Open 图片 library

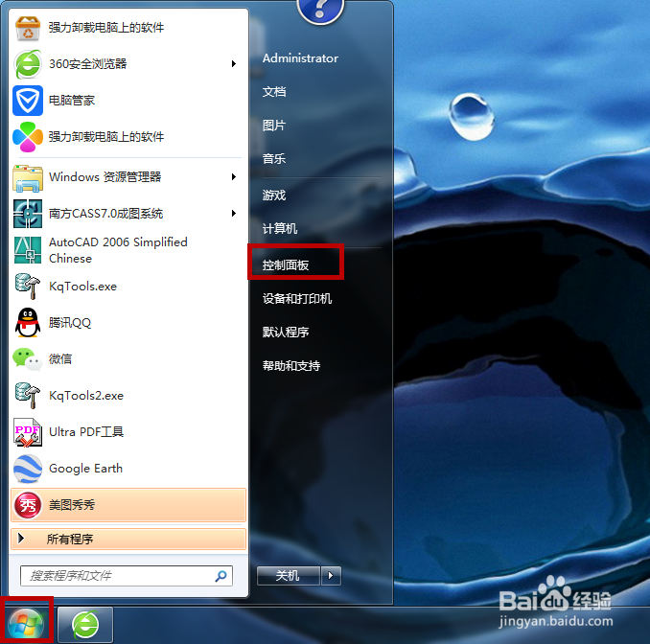pyautogui.click(x=274, y=126)
